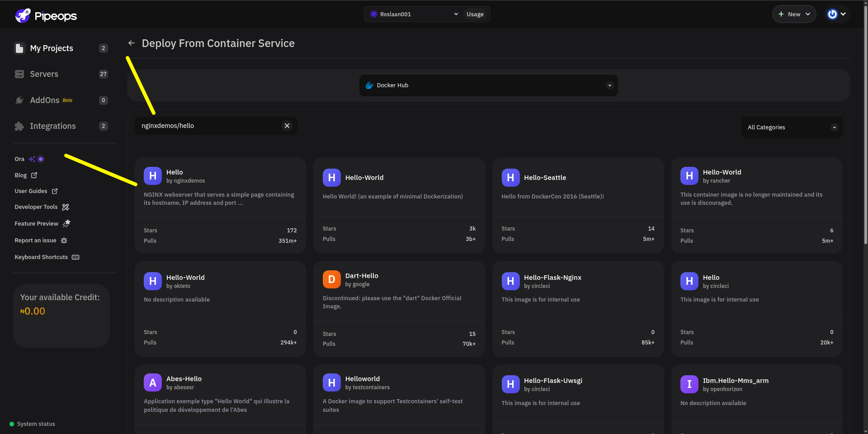Screen dimensions: 868x434
Task: Open the Integrations puzzle icon
Action: [19, 126]
